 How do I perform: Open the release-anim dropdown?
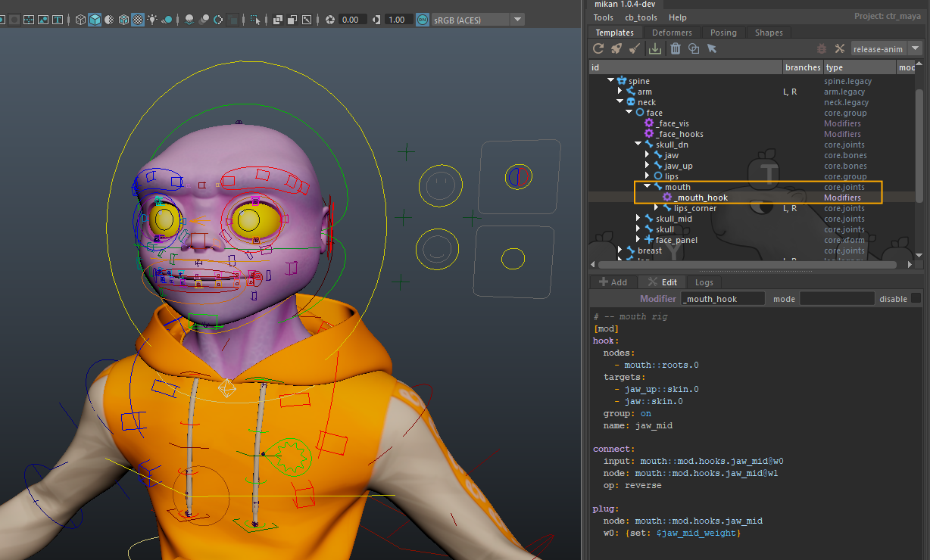[914, 48]
